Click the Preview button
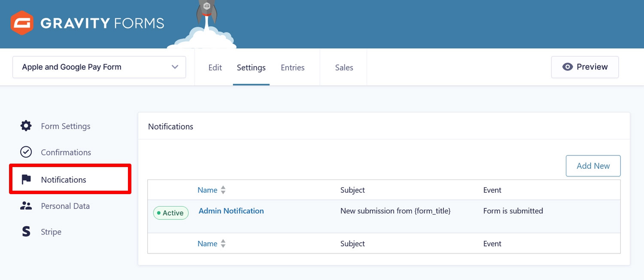Image resolution: width=644 pixels, height=280 pixels. coord(585,67)
